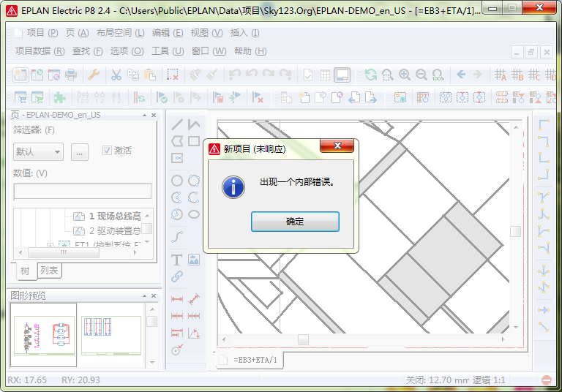Open the 默认 filter dropdown
Viewport: 562px width, 392px height.
[38, 151]
